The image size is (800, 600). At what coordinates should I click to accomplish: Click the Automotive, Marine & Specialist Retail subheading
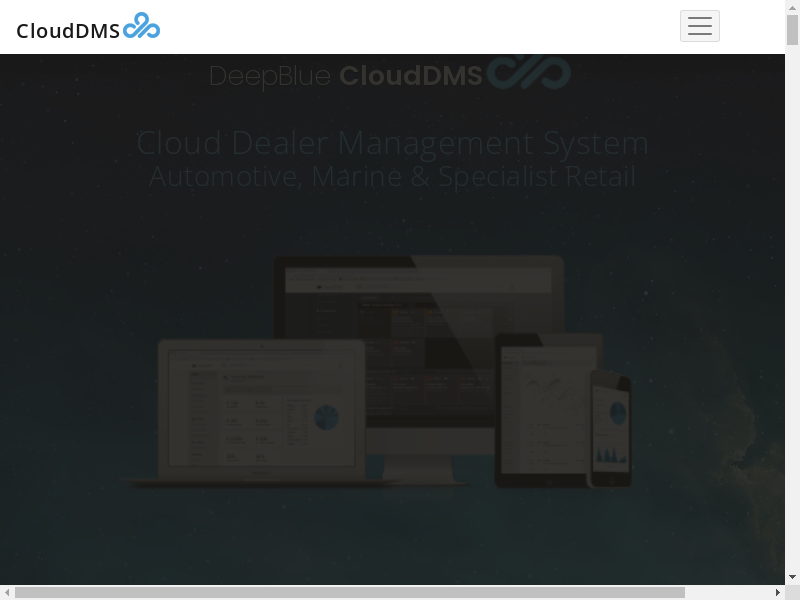392,177
